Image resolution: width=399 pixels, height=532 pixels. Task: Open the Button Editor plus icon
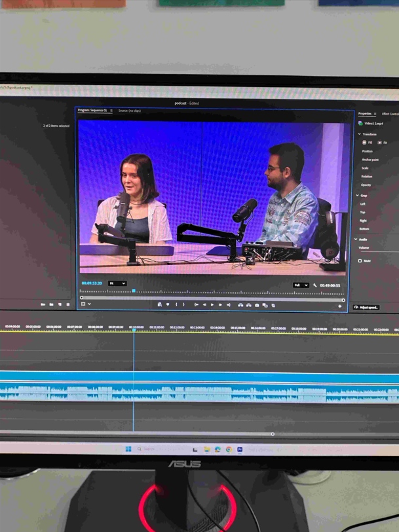coord(339,306)
